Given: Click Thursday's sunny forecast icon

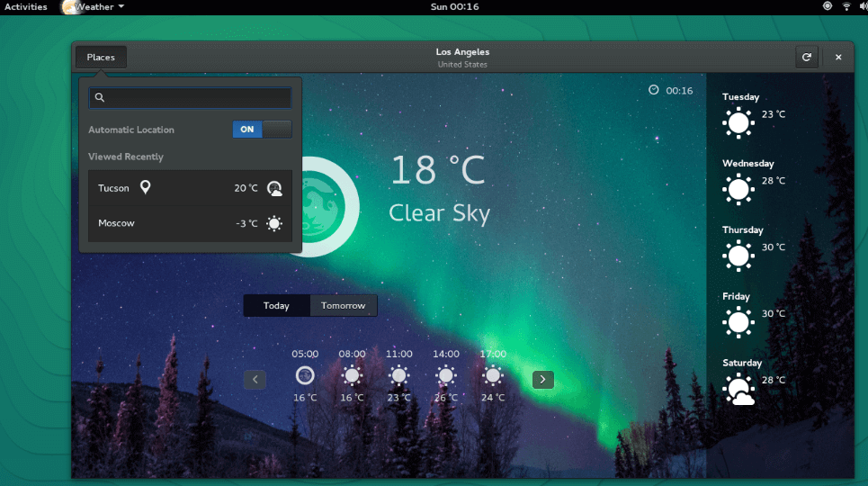Looking at the screenshot, I should coord(738,256).
